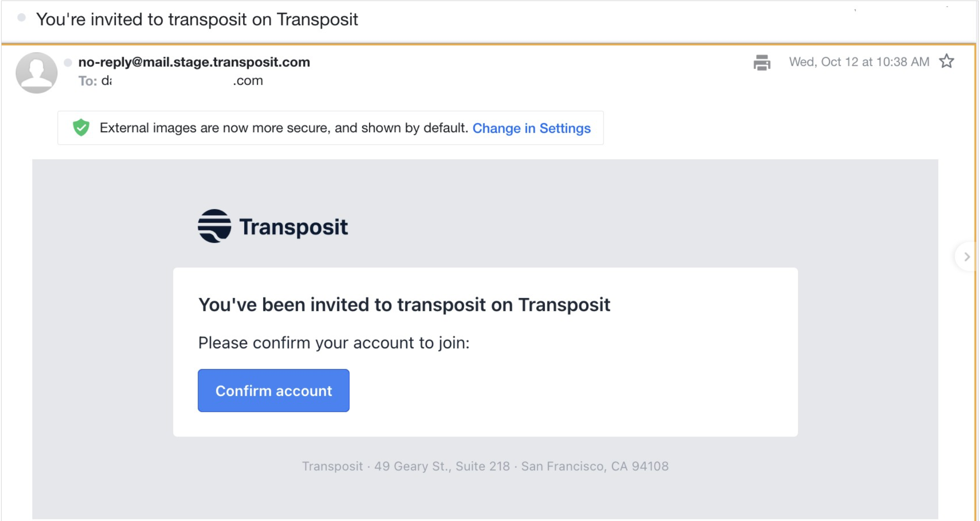Click the sender's profile avatar
980x521 pixels.
click(36, 73)
